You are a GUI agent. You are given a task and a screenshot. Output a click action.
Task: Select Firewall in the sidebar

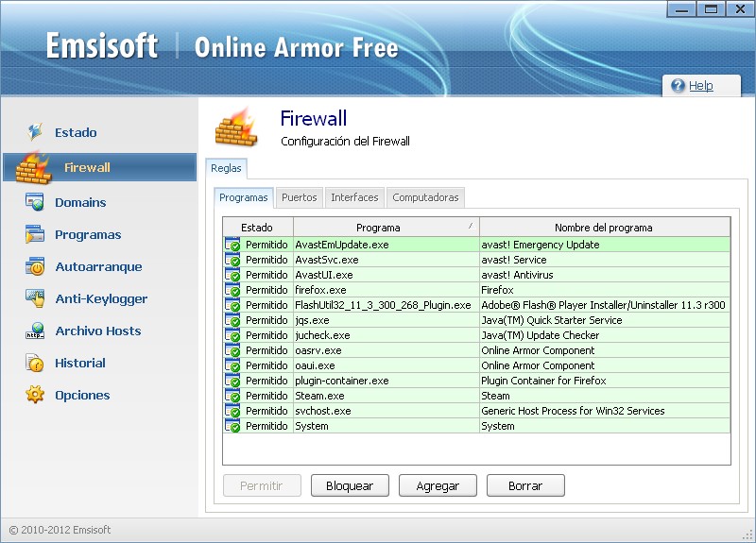pos(100,167)
